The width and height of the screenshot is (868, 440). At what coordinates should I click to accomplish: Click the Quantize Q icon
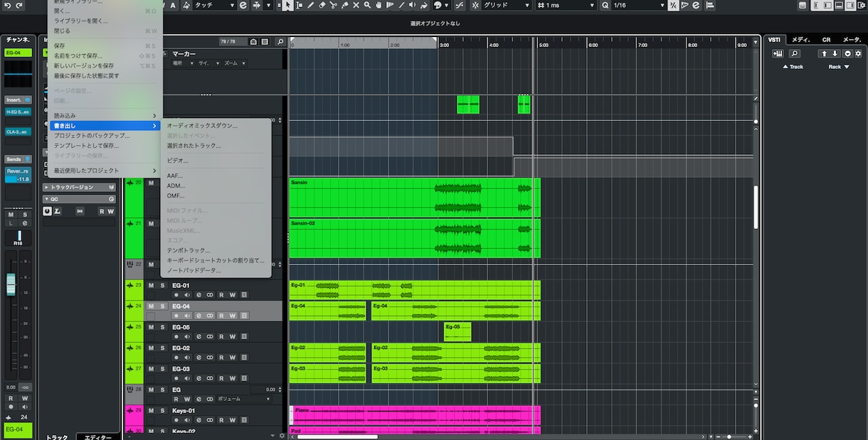tap(605, 5)
